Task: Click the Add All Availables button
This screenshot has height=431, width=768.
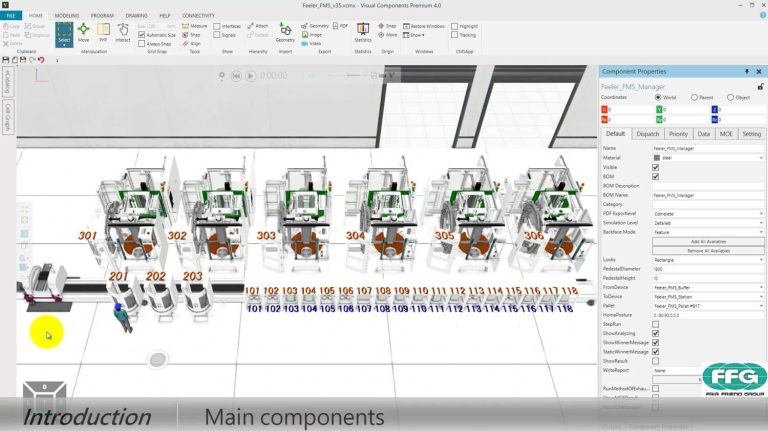Action: point(708,241)
